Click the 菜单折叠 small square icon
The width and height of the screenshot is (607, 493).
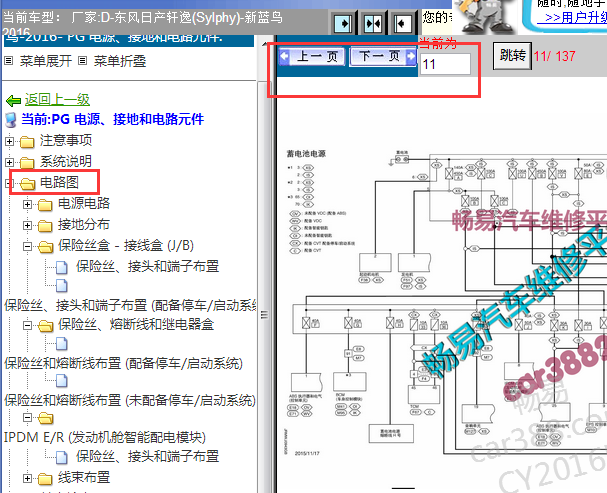[x=82, y=61]
